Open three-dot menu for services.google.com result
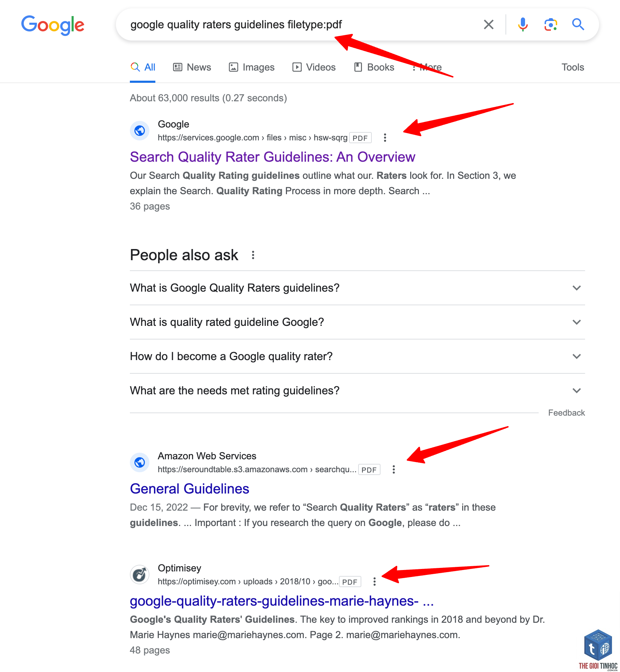620x672 pixels. click(x=385, y=138)
